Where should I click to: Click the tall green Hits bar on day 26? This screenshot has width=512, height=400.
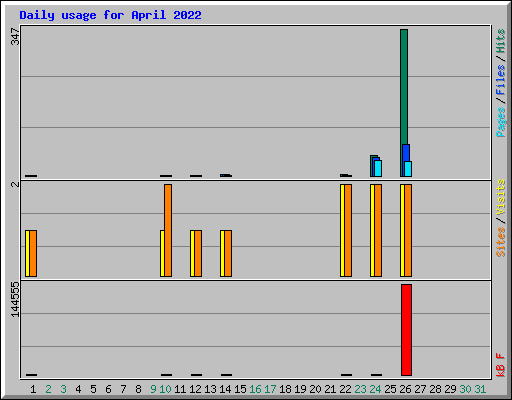click(x=404, y=87)
